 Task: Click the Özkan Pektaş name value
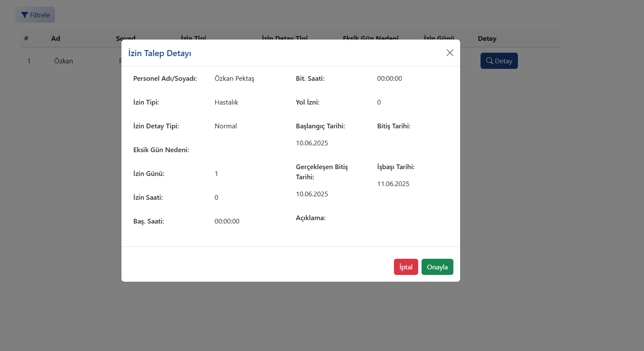pyautogui.click(x=234, y=79)
